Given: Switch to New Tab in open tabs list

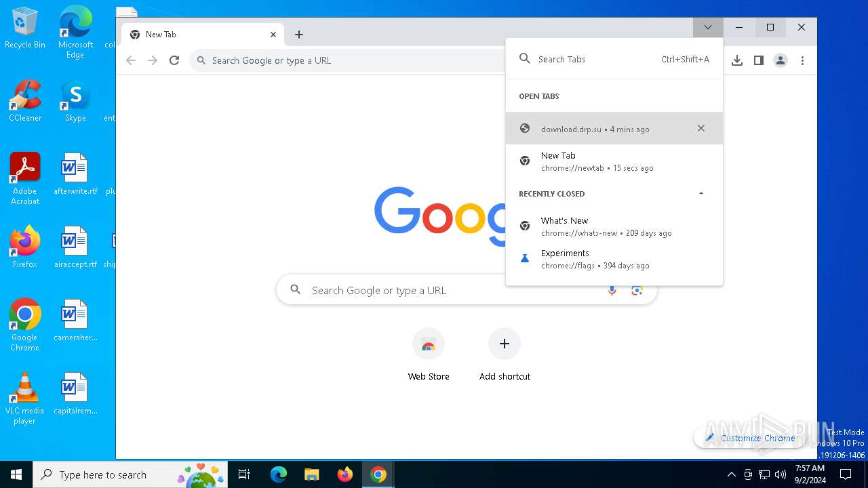Looking at the screenshot, I should coord(614,161).
